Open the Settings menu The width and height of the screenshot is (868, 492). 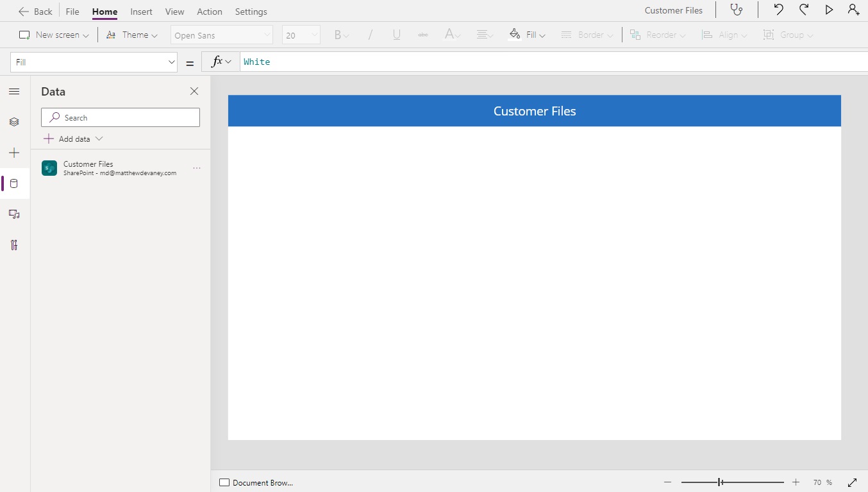251,12
